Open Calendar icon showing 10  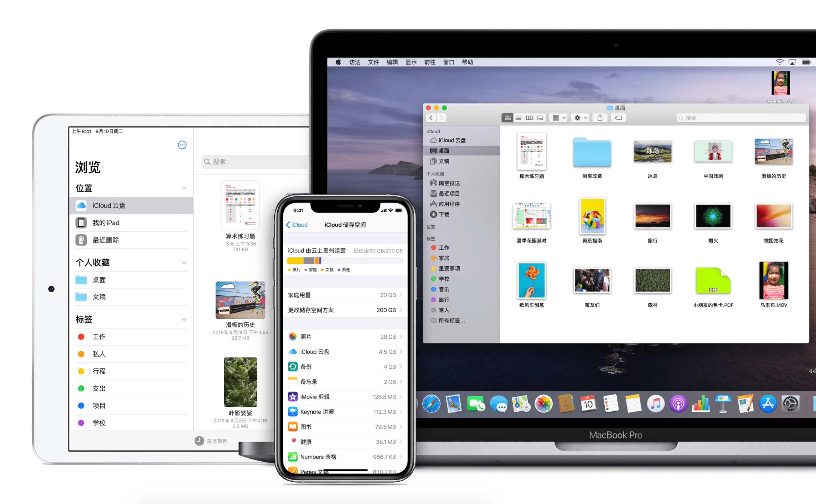click(x=588, y=404)
